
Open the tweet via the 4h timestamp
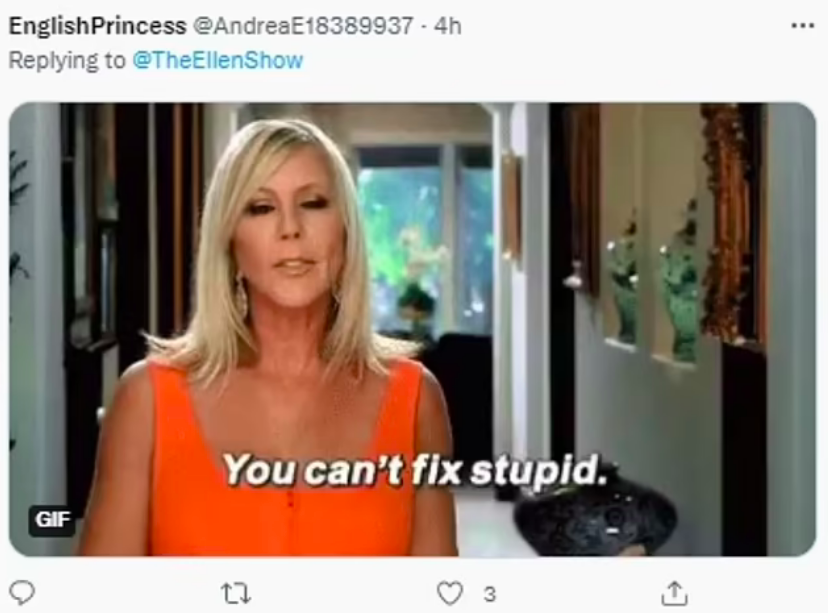[x=447, y=25]
